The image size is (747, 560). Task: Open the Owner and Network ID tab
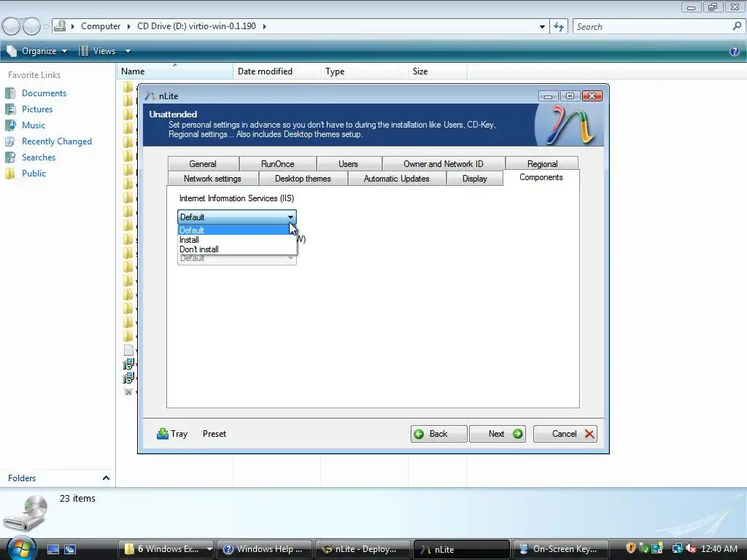coord(444,164)
